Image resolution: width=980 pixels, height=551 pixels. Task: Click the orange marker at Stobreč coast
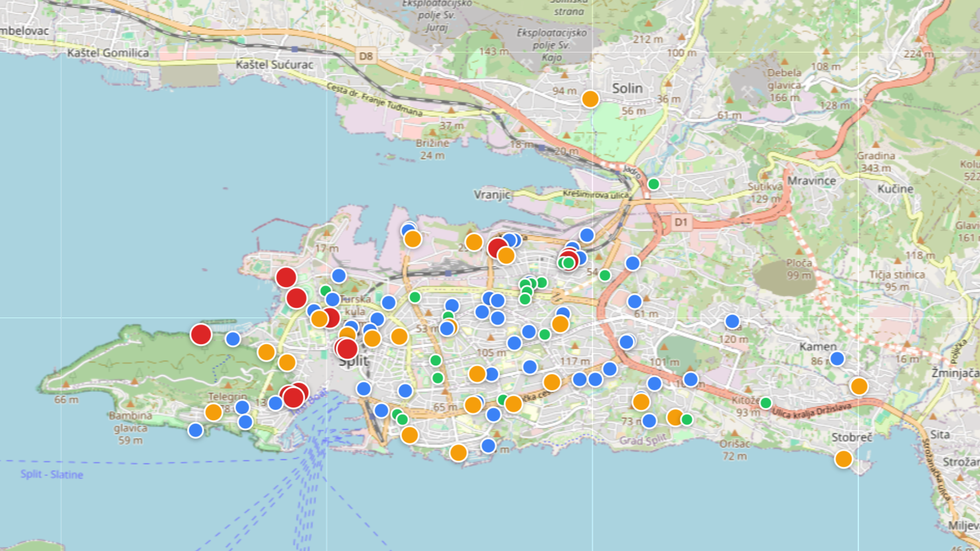tap(843, 459)
